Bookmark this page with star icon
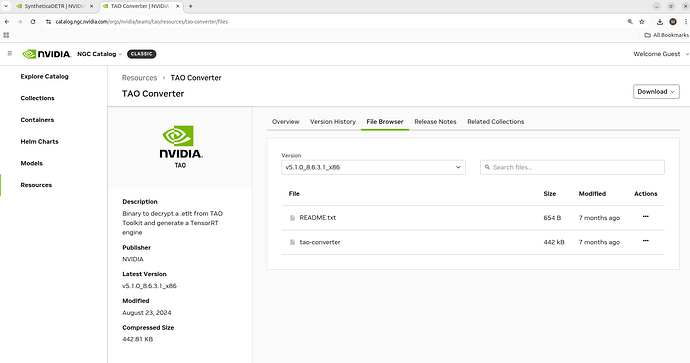This screenshot has height=363, width=690. click(642, 22)
